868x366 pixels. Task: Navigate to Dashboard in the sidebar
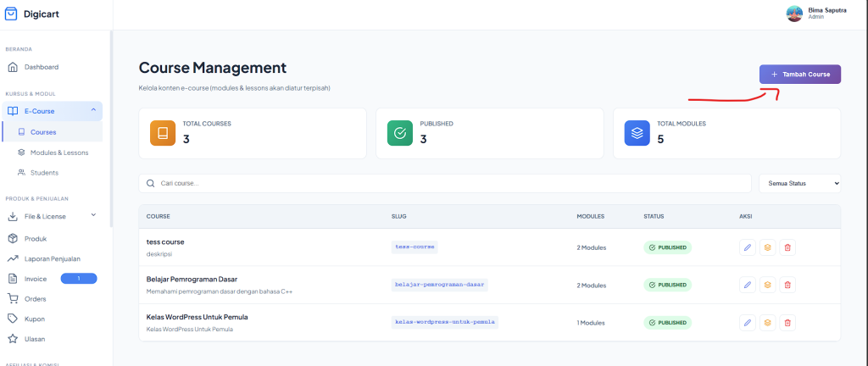(41, 67)
